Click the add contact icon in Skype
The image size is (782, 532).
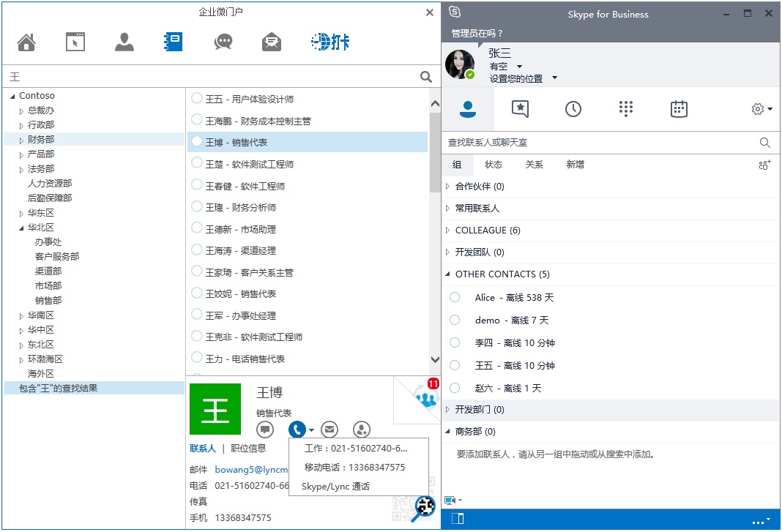(764, 165)
